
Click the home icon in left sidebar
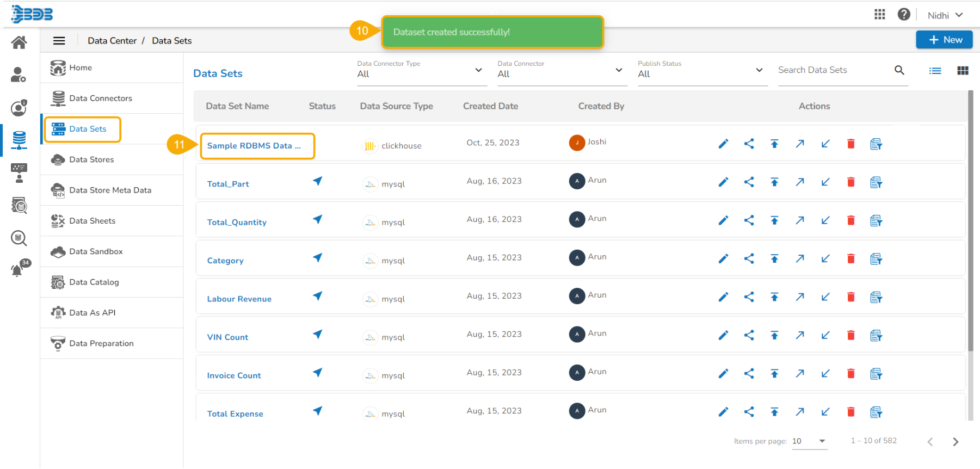point(19,42)
